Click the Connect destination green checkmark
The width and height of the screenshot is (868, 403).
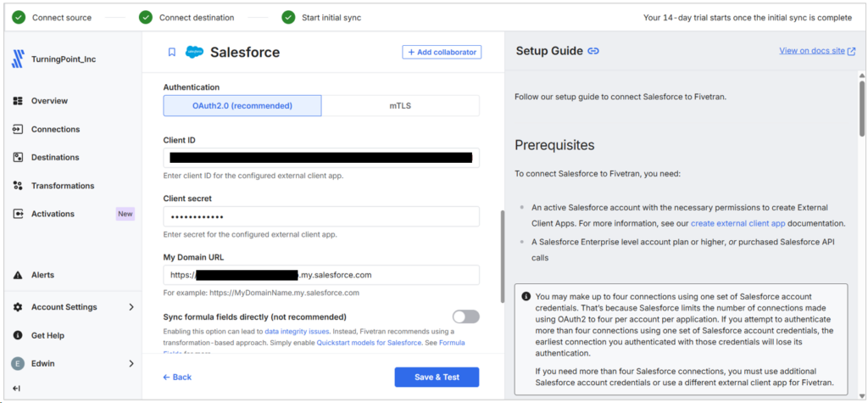click(146, 18)
